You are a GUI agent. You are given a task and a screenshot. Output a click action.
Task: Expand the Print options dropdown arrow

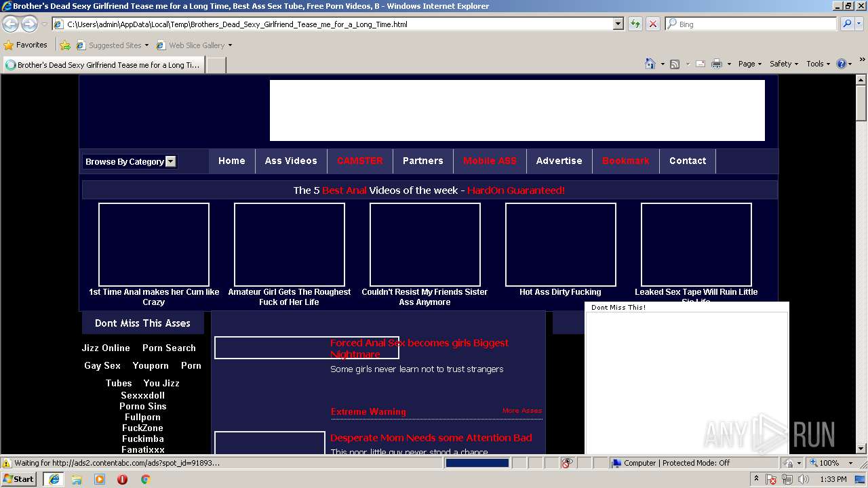pyautogui.click(x=729, y=64)
